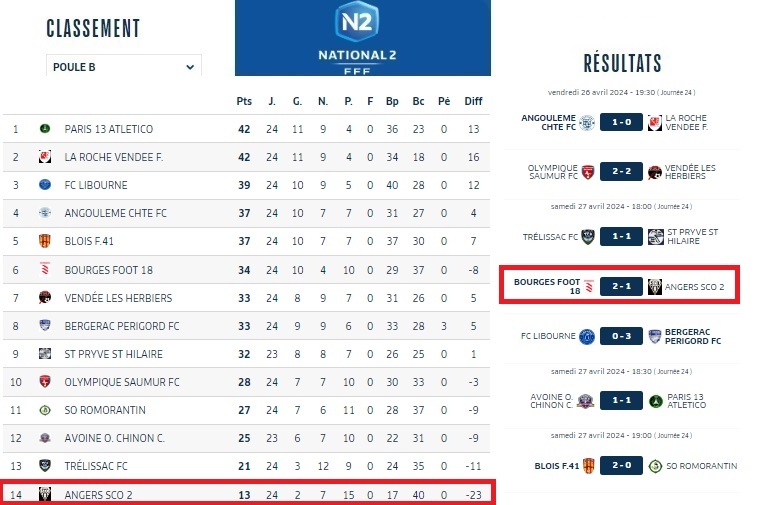Click La Roche Vendée F. crest in standings
Image resolution: width=758 pixels, height=505 pixels.
[45, 157]
